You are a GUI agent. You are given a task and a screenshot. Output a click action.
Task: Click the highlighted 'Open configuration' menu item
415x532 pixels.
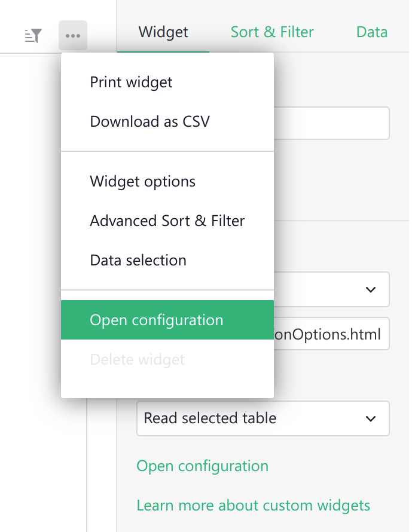(156, 320)
